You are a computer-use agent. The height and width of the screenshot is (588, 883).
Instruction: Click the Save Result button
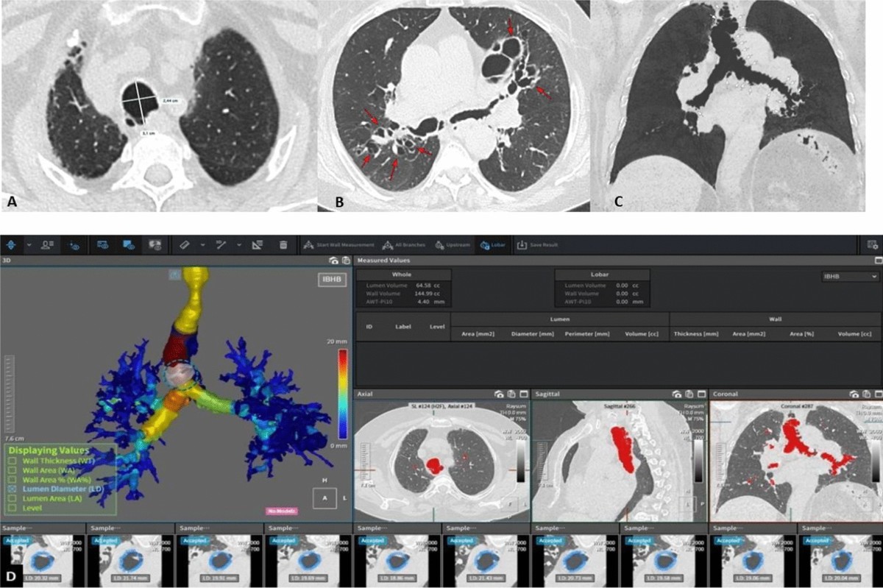536,244
